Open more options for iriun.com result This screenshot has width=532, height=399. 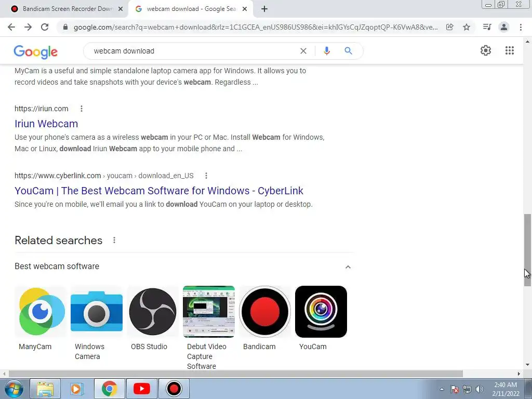tap(82, 109)
